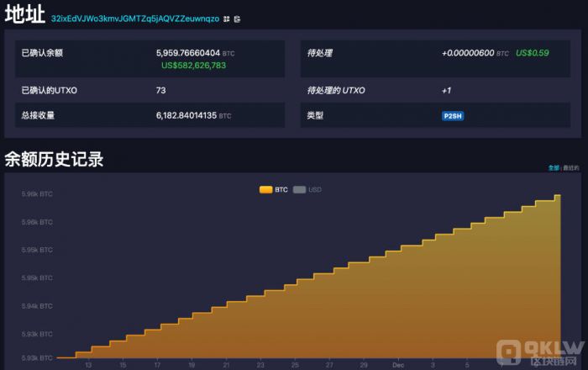This screenshot has width=588, height=370.
Task: Click the P2SH type badge
Action: [453, 115]
